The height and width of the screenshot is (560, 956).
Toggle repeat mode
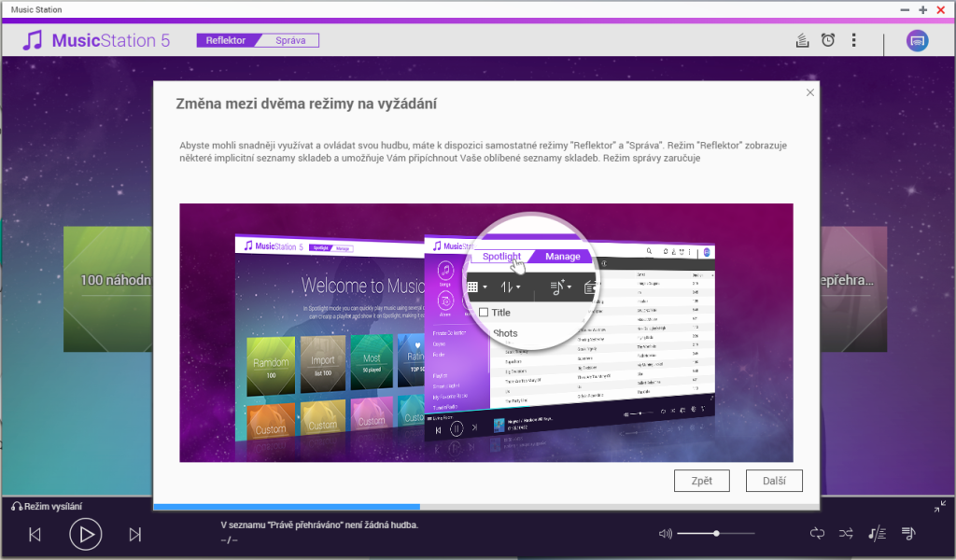point(817,534)
